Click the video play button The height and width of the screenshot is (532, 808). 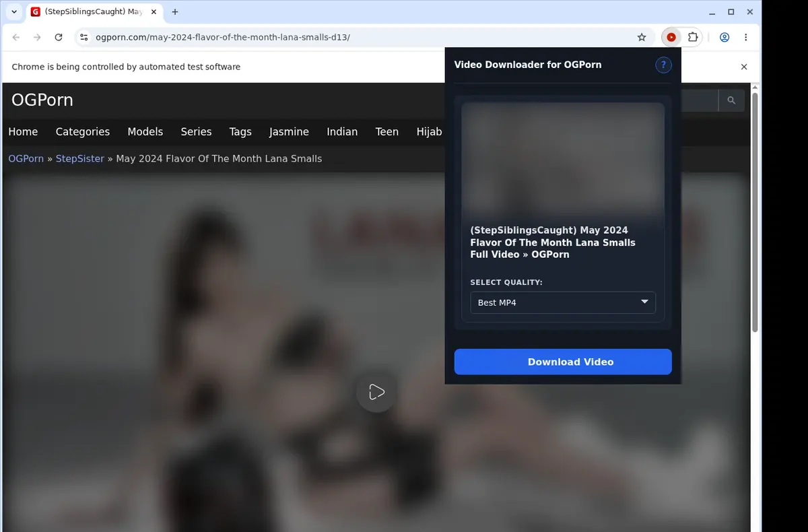(376, 392)
